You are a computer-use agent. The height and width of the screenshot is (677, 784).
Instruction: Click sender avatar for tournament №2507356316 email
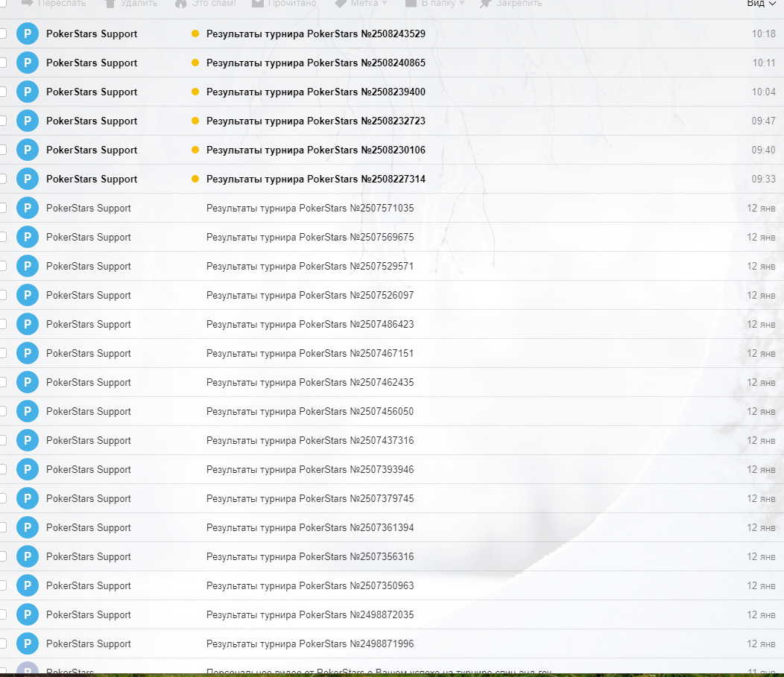(28, 556)
